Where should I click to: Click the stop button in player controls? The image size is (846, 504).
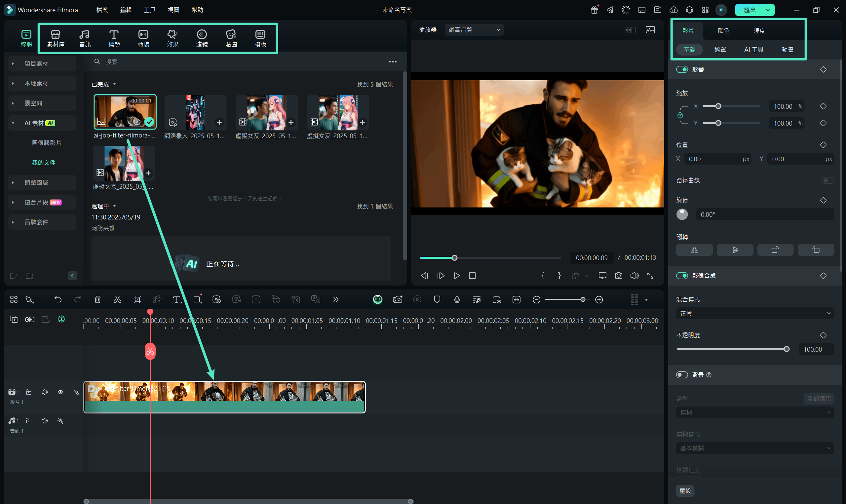coord(472,275)
